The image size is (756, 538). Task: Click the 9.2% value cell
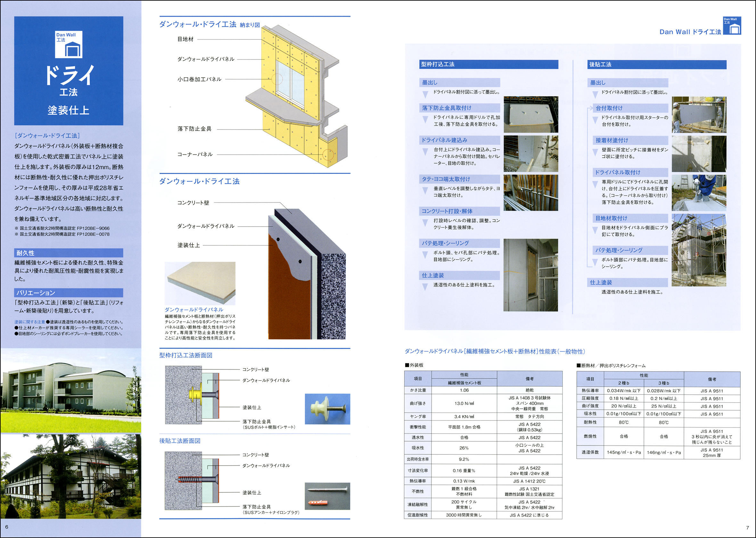point(464,459)
